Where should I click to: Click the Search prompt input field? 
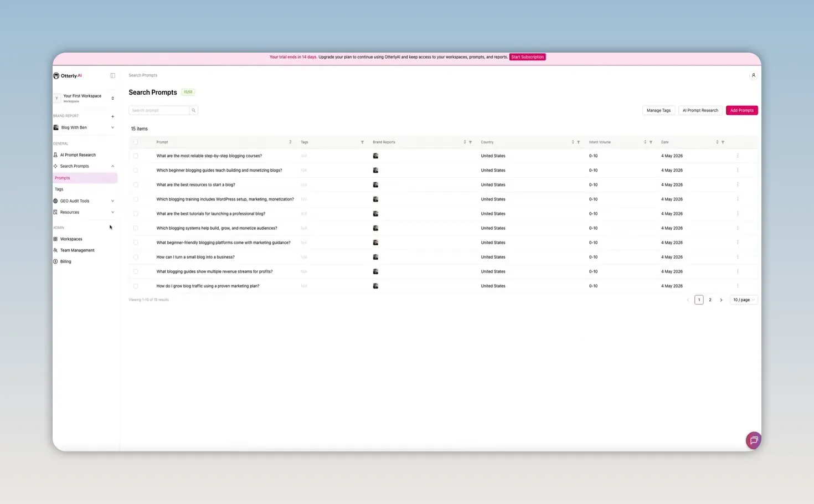click(x=159, y=110)
